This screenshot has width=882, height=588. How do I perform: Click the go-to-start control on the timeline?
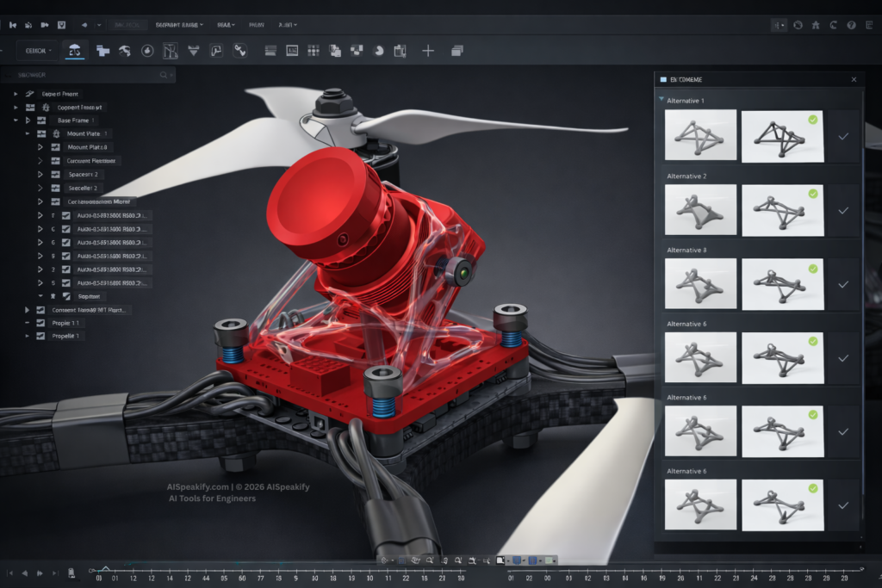pyautogui.click(x=9, y=572)
